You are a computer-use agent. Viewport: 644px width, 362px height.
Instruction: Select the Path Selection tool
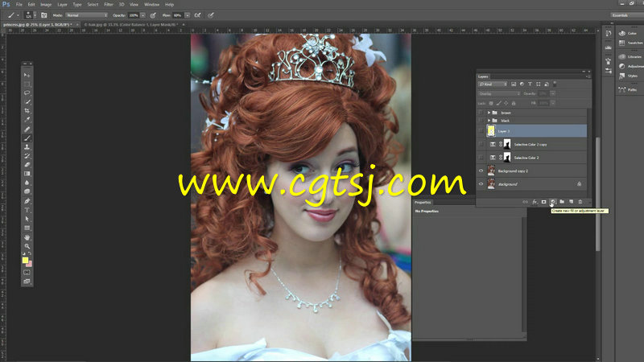[x=27, y=219]
